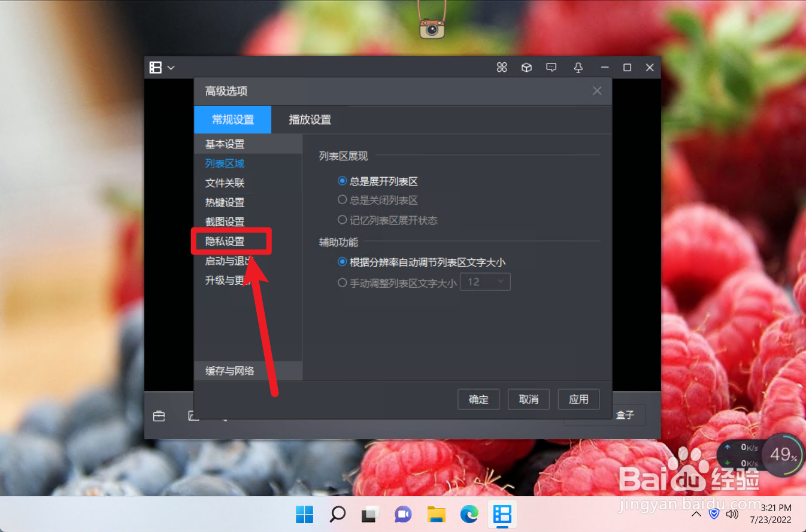Select 总是展开列表区 radio option
Viewport: 806px width, 532px height.
[x=378, y=181]
